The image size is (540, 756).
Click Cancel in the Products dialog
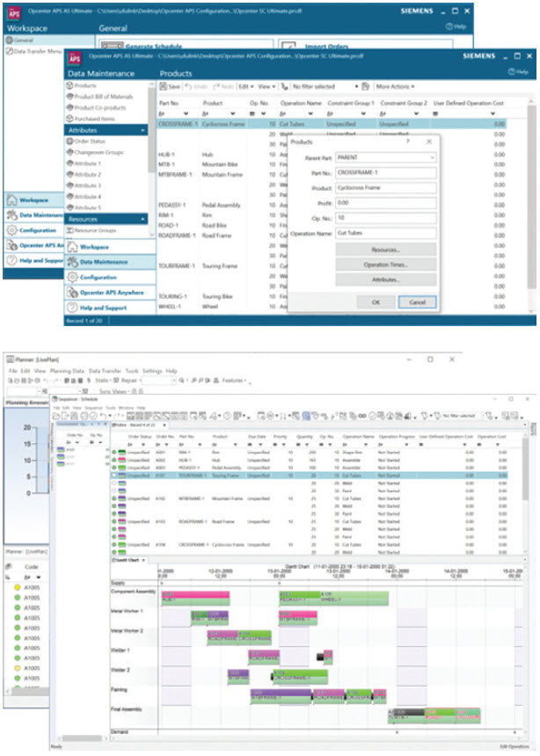[x=418, y=302]
